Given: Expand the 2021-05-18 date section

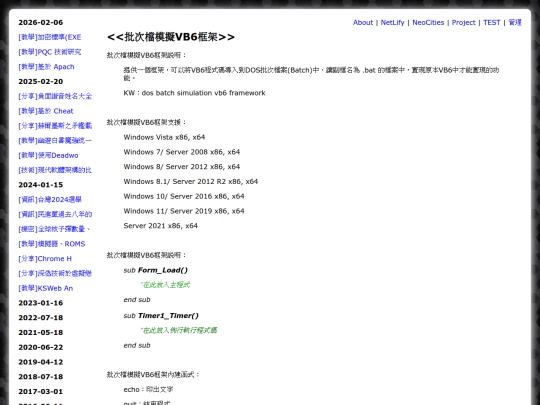Looking at the screenshot, I should click(41, 332).
